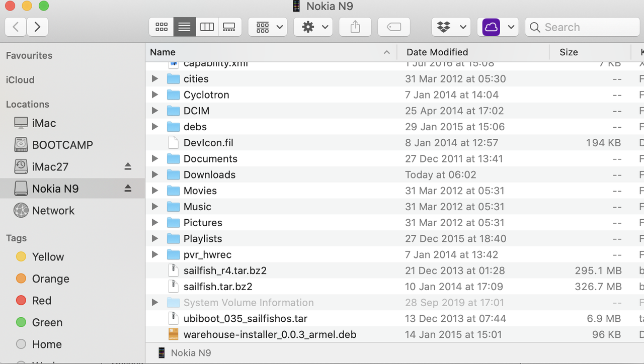Select iMac27 in the sidebar
Image resolution: width=644 pixels, height=364 pixels.
click(41, 167)
